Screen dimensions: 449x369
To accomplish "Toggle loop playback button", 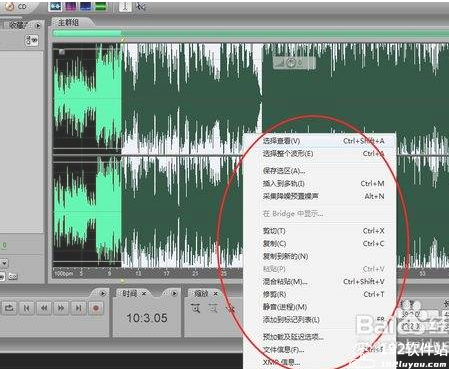I will pos(9,308).
